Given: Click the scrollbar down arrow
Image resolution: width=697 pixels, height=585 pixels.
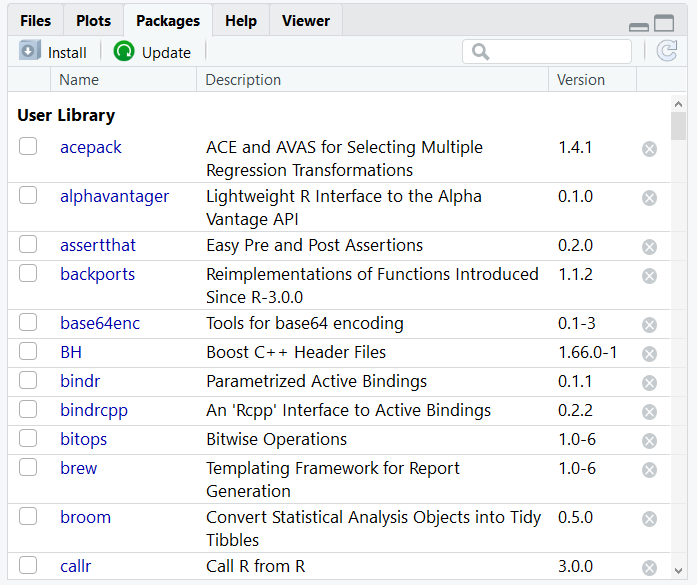Looking at the screenshot, I should tap(678, 573).
